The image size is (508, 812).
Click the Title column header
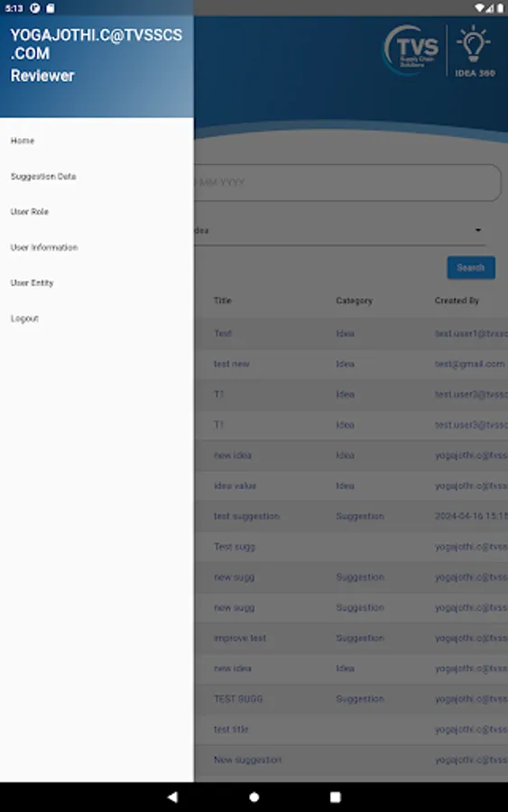223,300
